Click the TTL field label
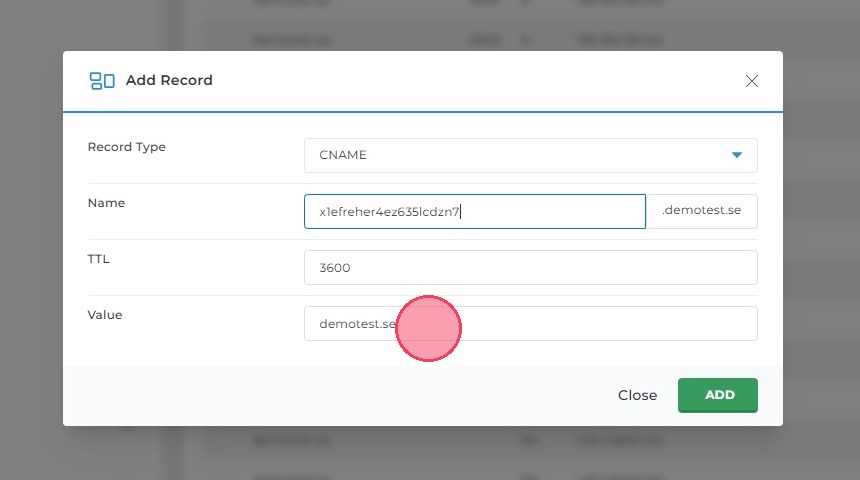The width and height of the screenshot is (860, 480). pyautogui.click(x=99, y=259)
